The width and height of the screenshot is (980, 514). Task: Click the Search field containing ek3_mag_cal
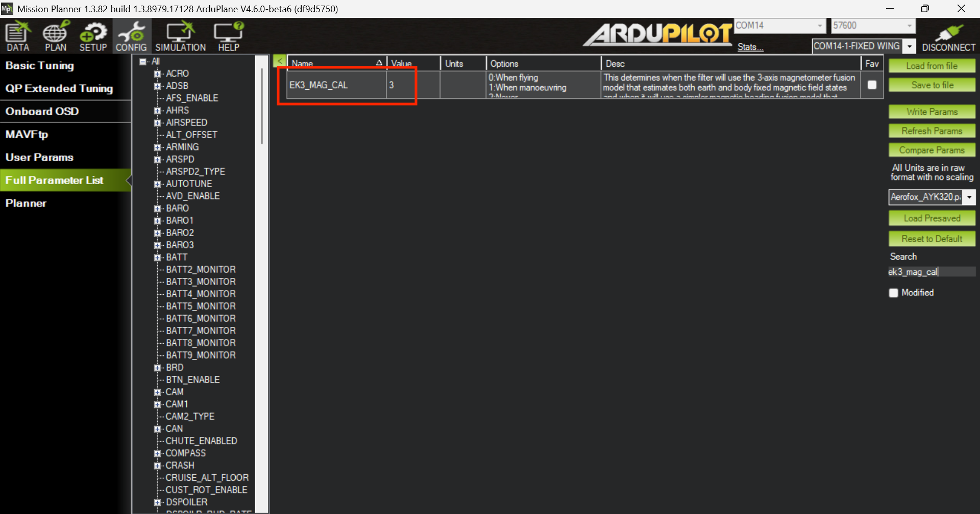point(931,272)
